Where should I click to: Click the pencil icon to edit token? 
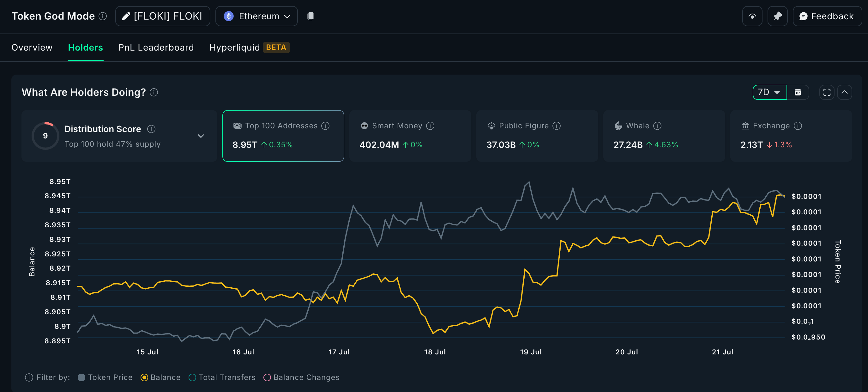click(126, 16)
